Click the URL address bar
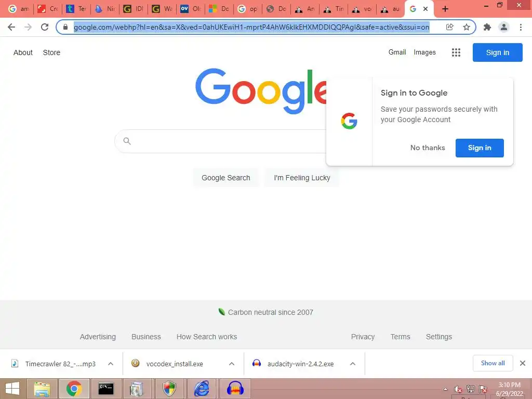 [x=251, y=27]
